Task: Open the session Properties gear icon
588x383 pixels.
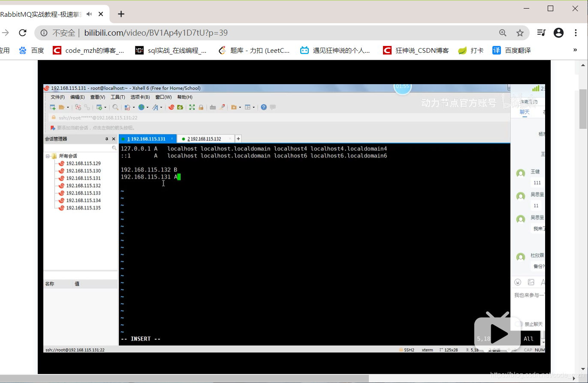Action: tap(100, 107)
